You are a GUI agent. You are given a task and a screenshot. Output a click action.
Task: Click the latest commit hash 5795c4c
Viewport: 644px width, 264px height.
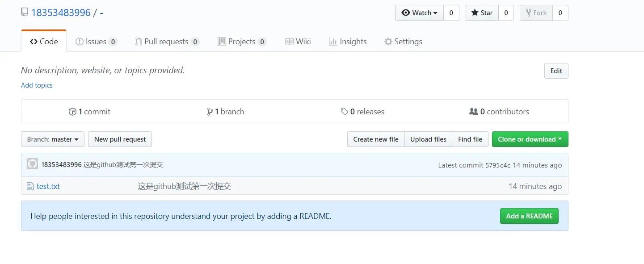click(498, 165)
